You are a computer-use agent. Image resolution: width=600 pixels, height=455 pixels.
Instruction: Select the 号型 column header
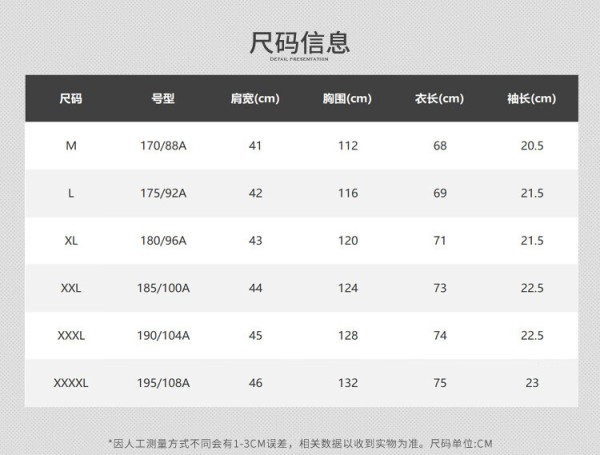coord(163,99)
